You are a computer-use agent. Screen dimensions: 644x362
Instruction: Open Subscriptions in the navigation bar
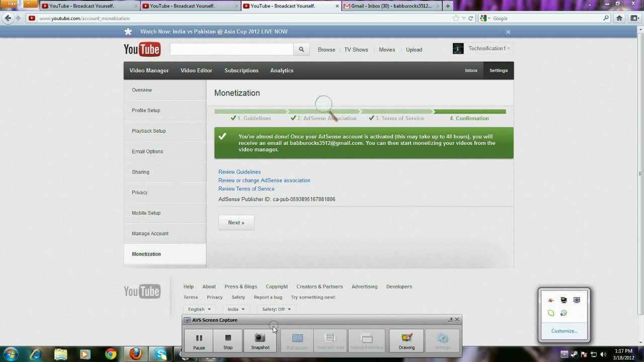[x=242, y=70]
